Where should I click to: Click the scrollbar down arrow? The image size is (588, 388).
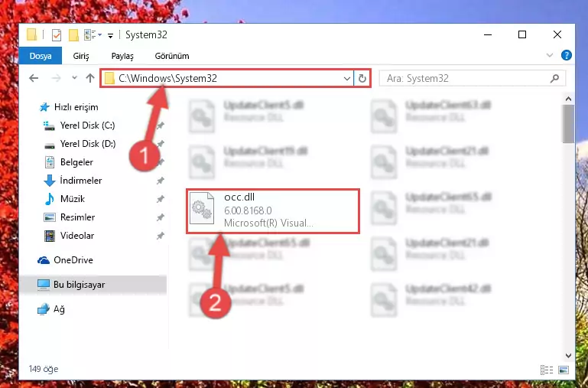568,355
